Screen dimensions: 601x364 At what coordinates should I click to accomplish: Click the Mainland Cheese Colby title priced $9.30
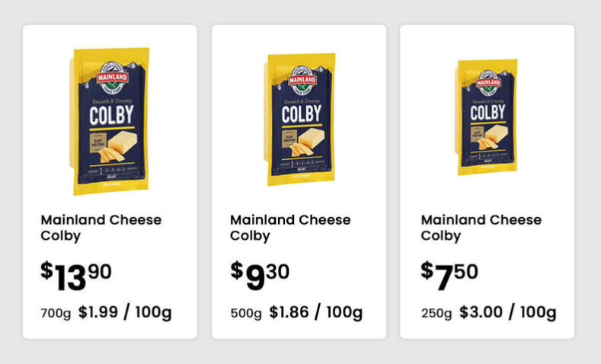[290, 228]
